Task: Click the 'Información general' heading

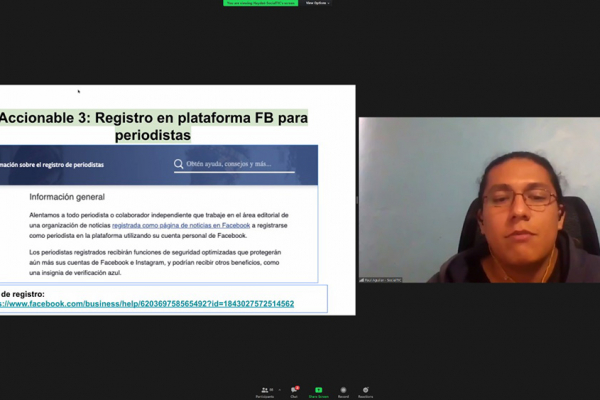Action: point(67,197)
